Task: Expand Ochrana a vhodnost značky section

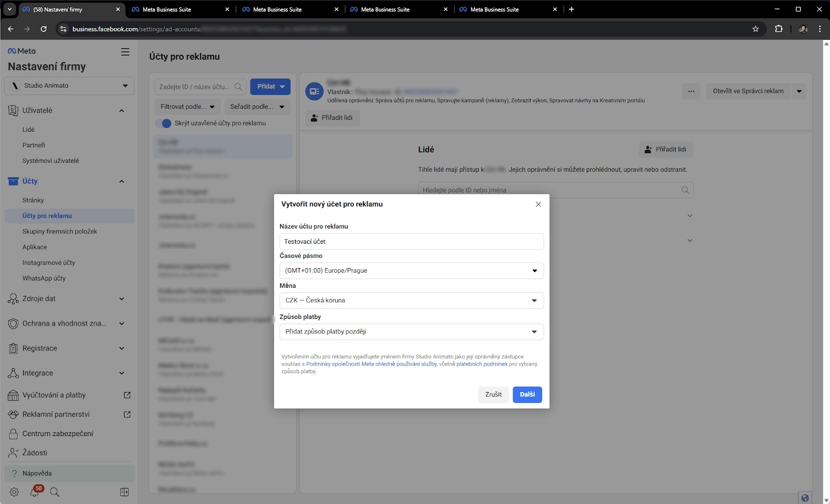Action: tap(121, 324)
